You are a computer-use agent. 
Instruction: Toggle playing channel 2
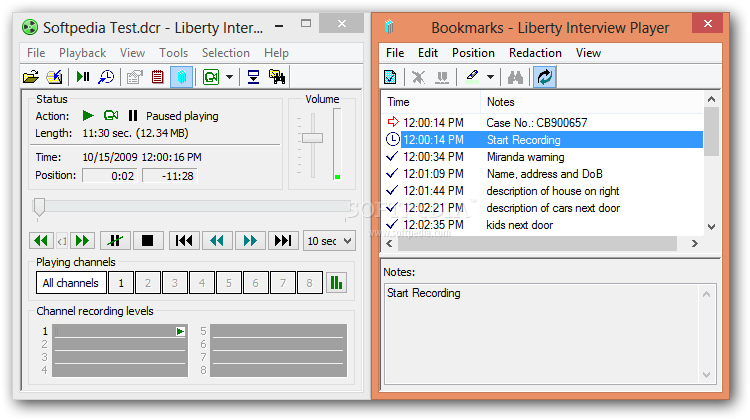pos(148,283)
